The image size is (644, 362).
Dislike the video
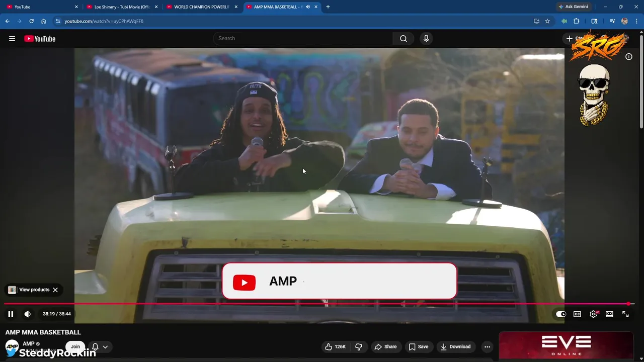[x=359, y=347]
